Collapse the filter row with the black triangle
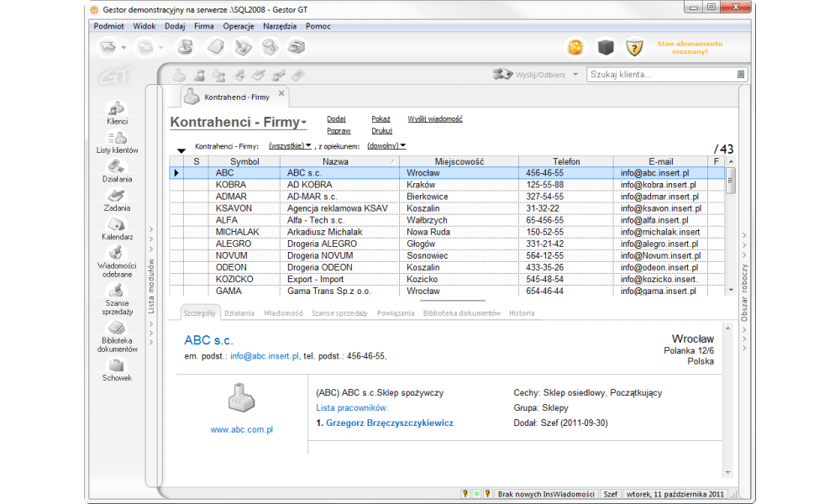Screen dimensions: 840x504 [x=181, y=150]
